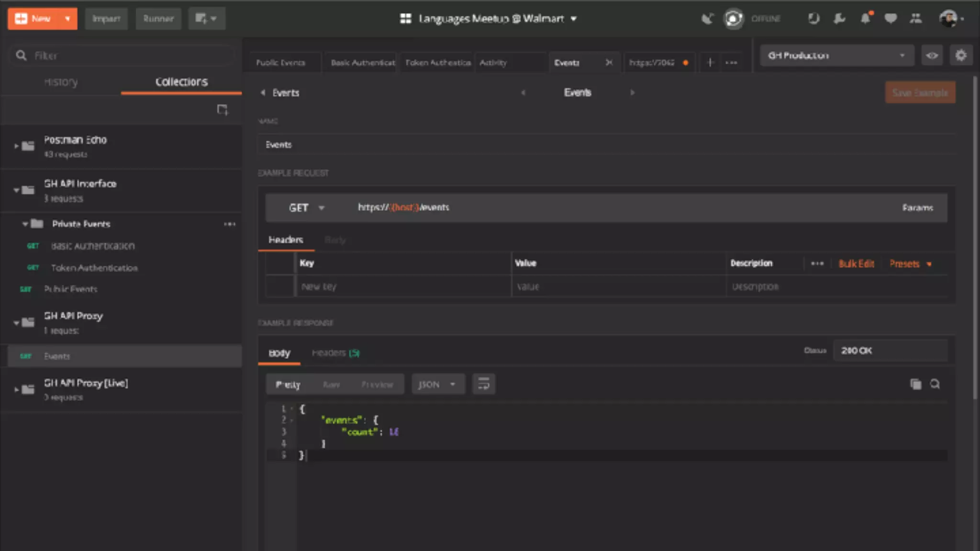Copy response body with copy icon
980x551 pixels.
pos(915,384)
